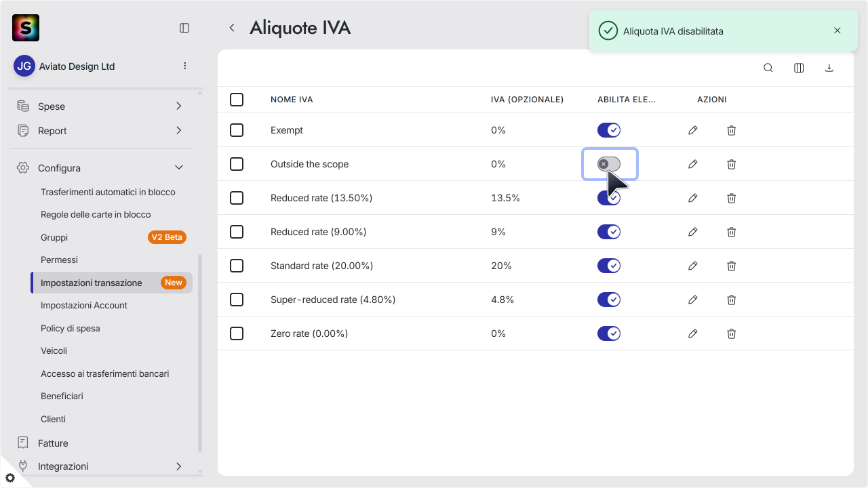Screen dimensions: 868x488
Task: Open Trasferimenti automatici in blocco
Action: point(108,192)
